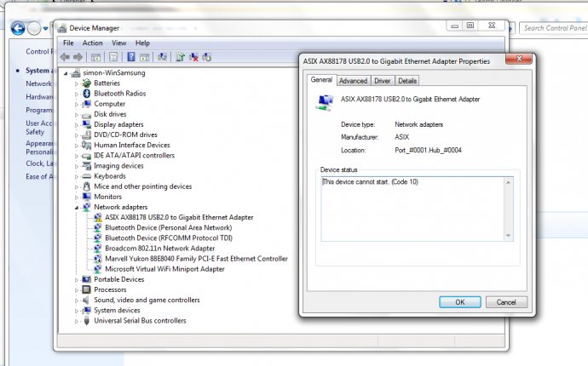Click the Update Driver Software toolbar icon
Viewport: 588px width, 366px height.
[x=180, y=57]
